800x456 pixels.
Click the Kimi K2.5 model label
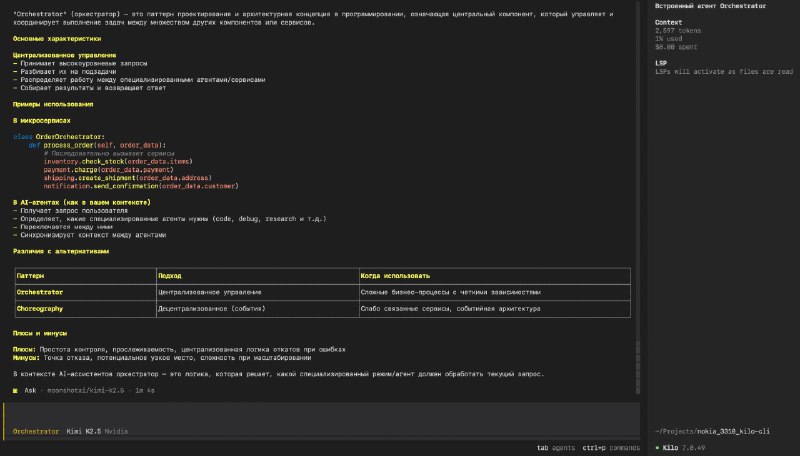pyautogui.click(x=84, y=432)
